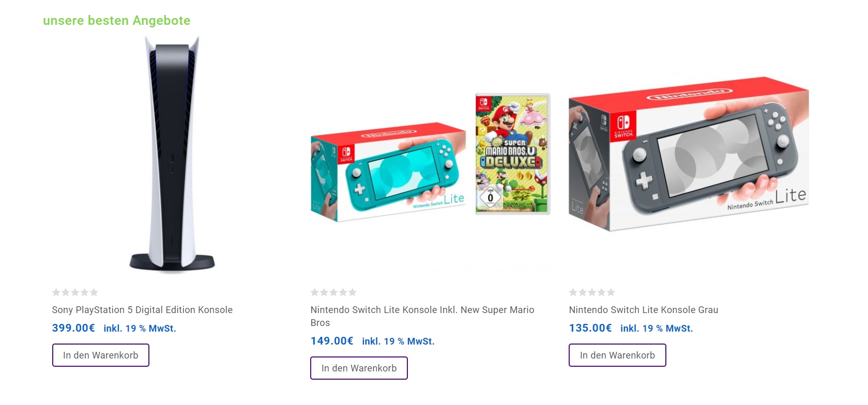Open the PlayStation 5 console product image
Image resolution: width=868 pixels, height=405 pixels.
(x=172, y=154)
